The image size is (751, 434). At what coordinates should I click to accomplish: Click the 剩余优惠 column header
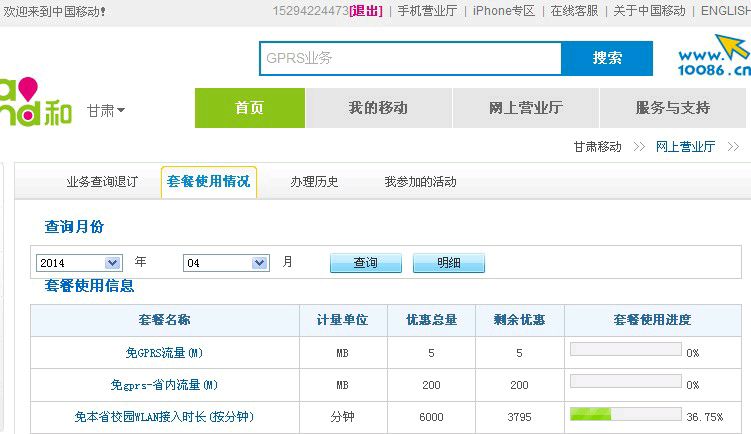(519, 320)
